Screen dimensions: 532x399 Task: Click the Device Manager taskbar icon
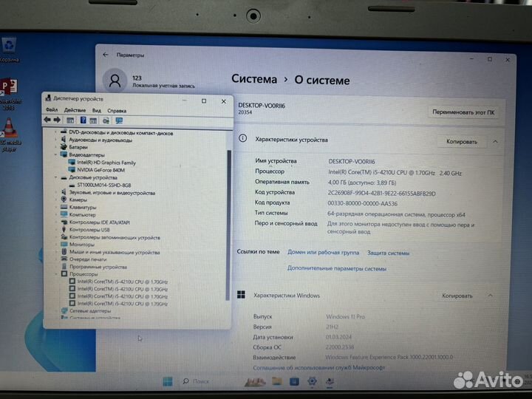pos(330,381)
